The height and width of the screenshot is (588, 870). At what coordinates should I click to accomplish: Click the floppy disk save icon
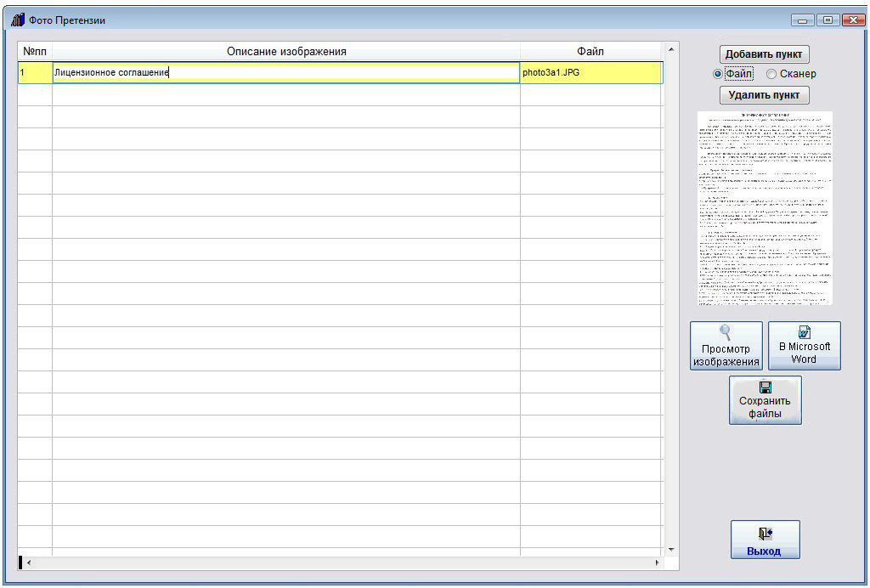[765, 387]
